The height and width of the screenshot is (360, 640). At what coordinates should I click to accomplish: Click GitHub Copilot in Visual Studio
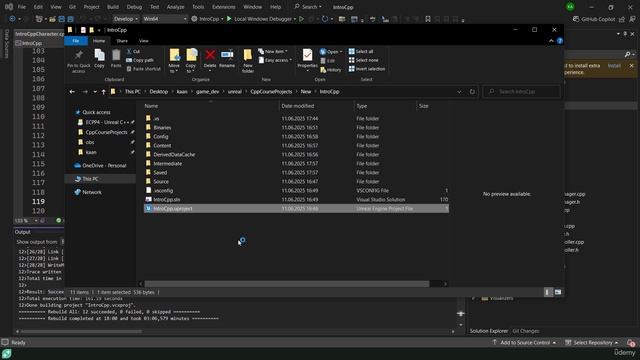[594, 19]
